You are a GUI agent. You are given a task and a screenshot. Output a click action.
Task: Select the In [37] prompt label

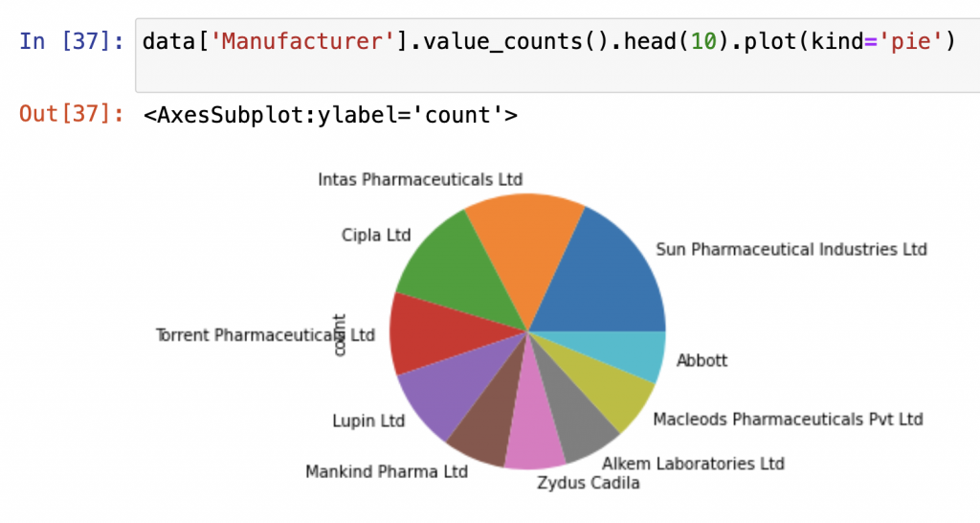tap(71, 41)
